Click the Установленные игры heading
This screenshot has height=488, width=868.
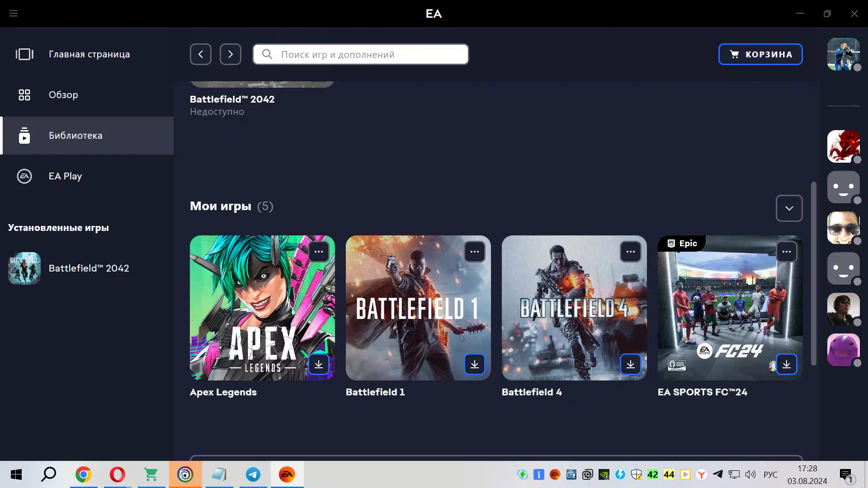[x=58, y=228]
